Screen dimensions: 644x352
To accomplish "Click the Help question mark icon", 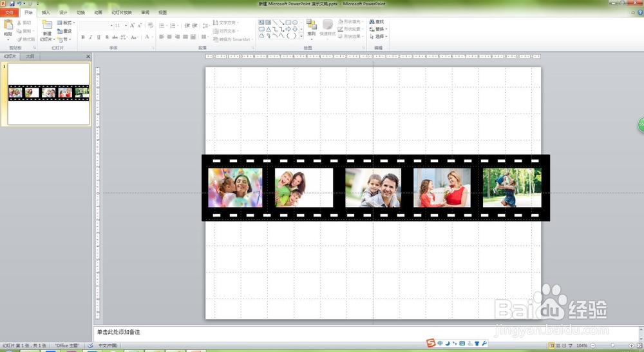I will pyautogui.click(x=640, y=12).
